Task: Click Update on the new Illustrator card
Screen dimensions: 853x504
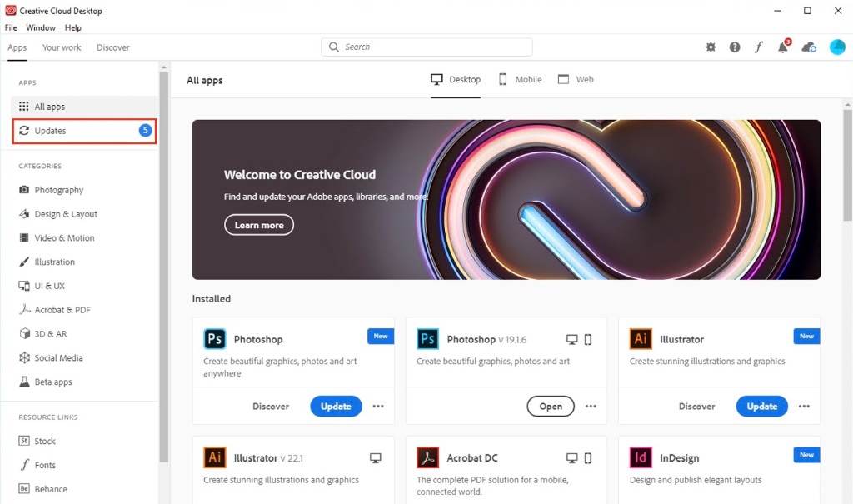Action: pyautogui.click(x=761, y=406)
